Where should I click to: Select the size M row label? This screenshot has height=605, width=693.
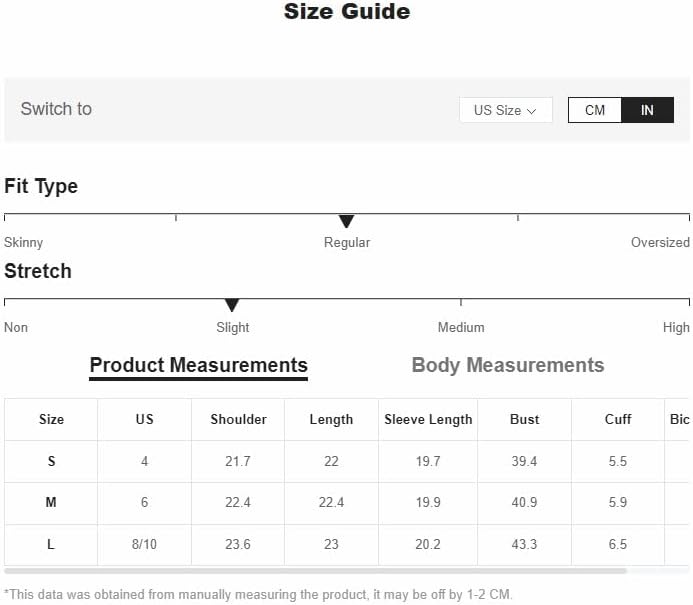[51, 502]
